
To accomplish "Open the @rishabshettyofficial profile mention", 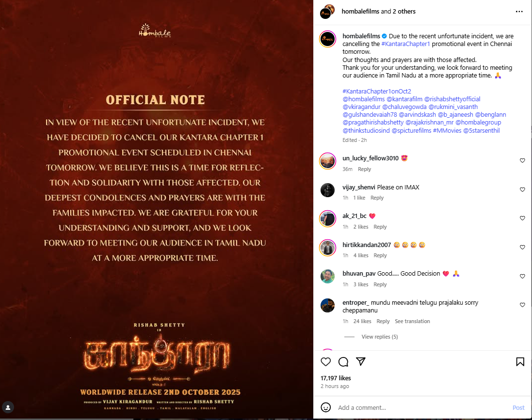I will click(x=452, y=99).
